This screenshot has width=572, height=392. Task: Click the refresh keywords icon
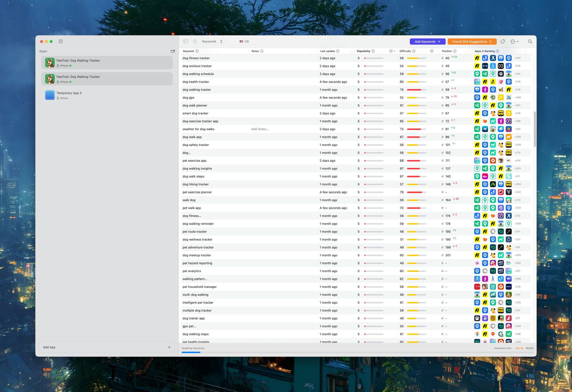point(195,41)
